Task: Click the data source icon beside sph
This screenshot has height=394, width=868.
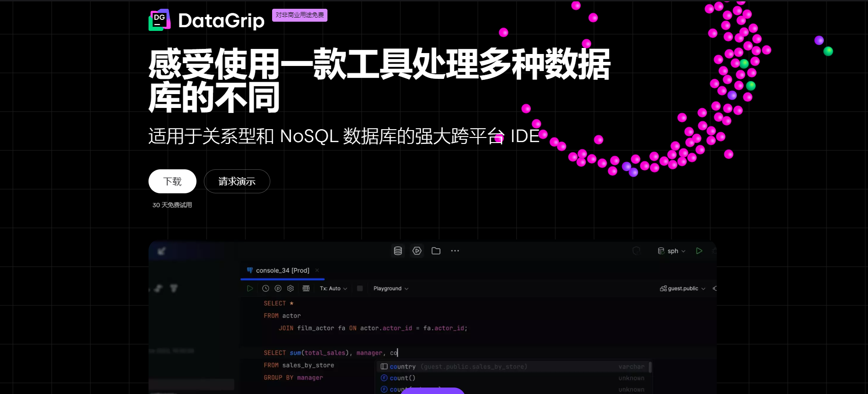Action: tap(661, 251)
